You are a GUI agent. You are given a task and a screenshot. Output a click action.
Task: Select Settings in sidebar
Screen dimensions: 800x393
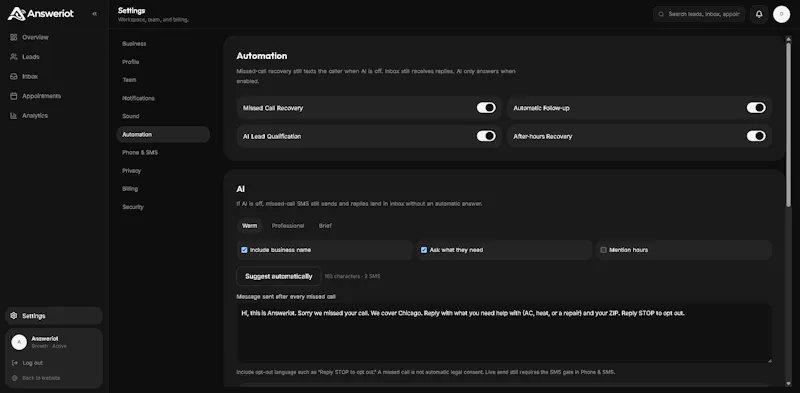click(x=54, y=316)
